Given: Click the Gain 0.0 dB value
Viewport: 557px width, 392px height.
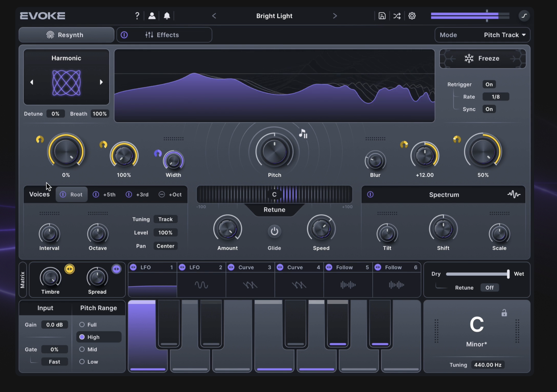Looking at the screenshot, I should (54, 325).
